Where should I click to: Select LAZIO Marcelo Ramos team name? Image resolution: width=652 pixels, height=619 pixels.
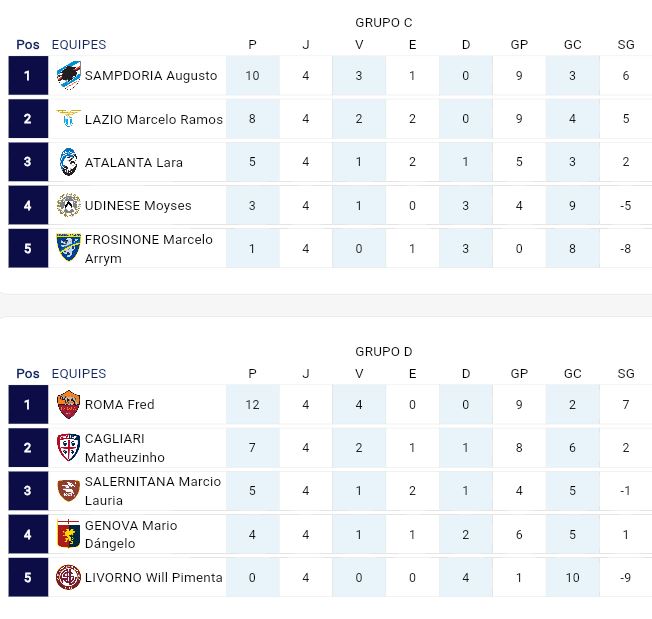tap(154, 119)
